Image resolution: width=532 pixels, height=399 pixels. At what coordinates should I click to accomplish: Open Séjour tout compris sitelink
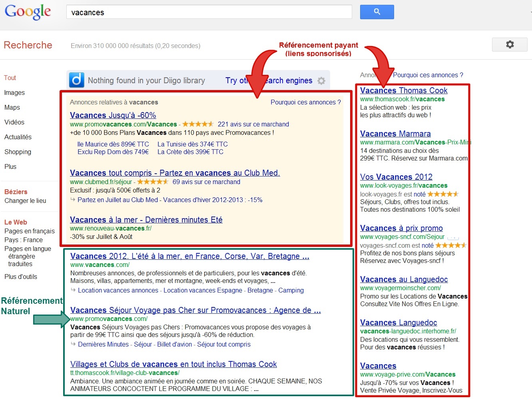tap(224, 344)
